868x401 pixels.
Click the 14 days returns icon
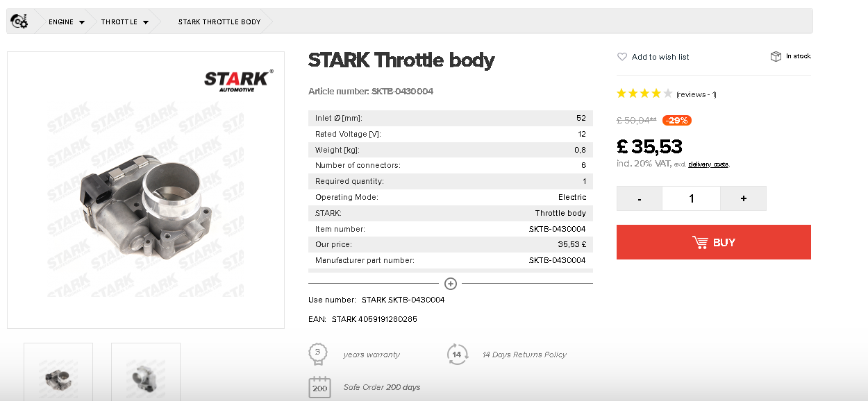457,354
